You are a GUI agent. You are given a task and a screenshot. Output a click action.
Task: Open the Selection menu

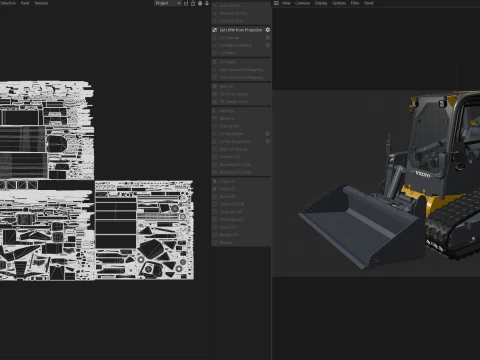coord(8,3)
